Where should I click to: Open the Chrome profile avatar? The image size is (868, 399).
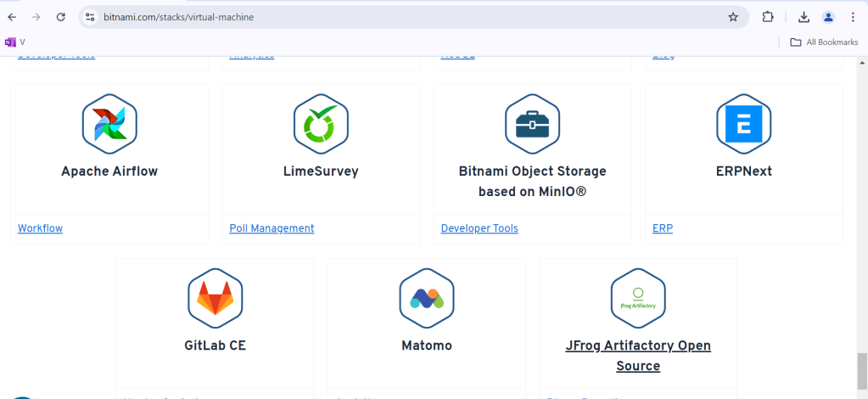click(x=828, y=17)
